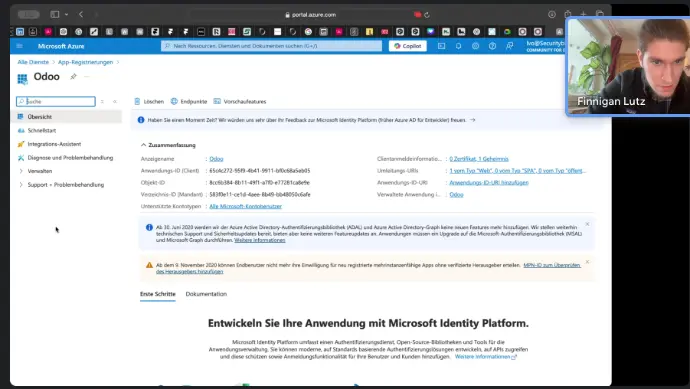Image resolution: width=690 pixels, height=389 pixels.
Task: Toggle the Safari sidebar button
Action: (x=55, y=15)
